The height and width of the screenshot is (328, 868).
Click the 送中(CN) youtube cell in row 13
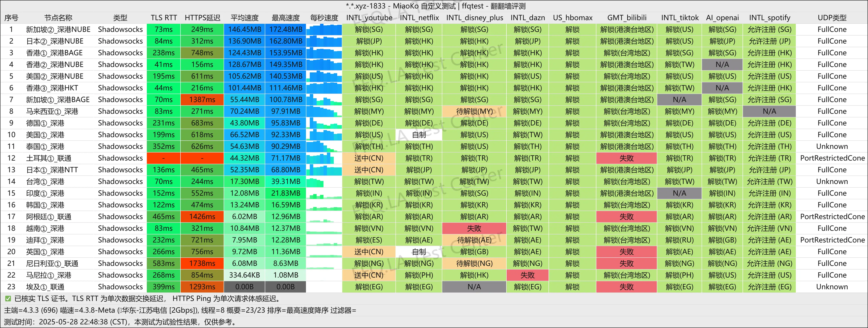[369, 170]
